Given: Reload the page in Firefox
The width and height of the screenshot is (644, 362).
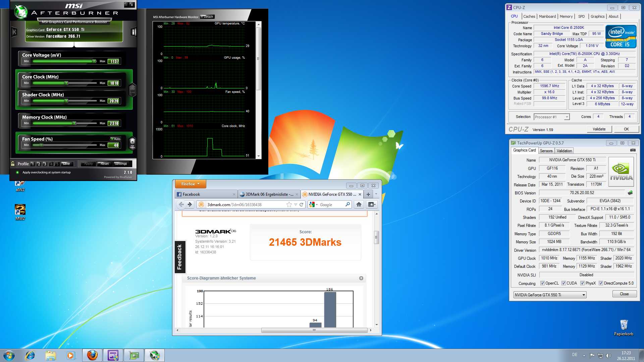Looking at the screenshot, I should (302, 204).
